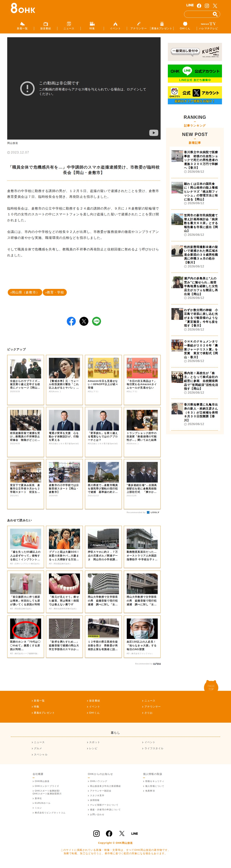Share article via the black X icon
Image resolution: width=231 pixels, height=868 pixels.
point(84,321)
